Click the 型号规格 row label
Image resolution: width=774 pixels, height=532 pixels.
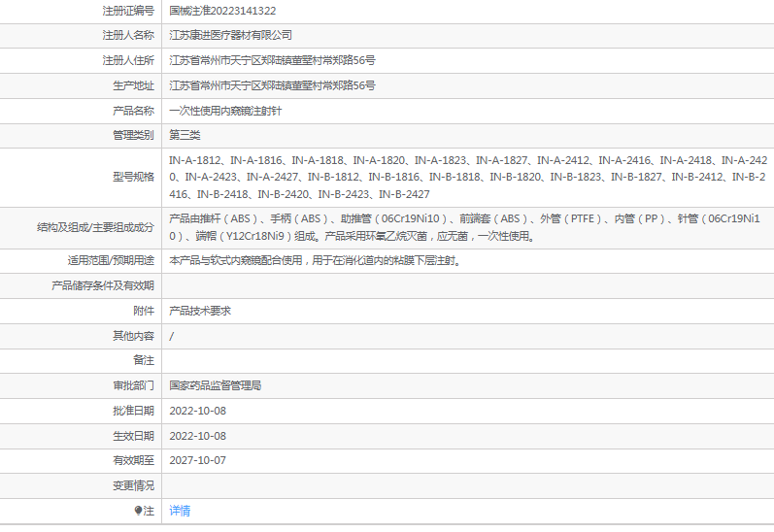pos(133,177)
